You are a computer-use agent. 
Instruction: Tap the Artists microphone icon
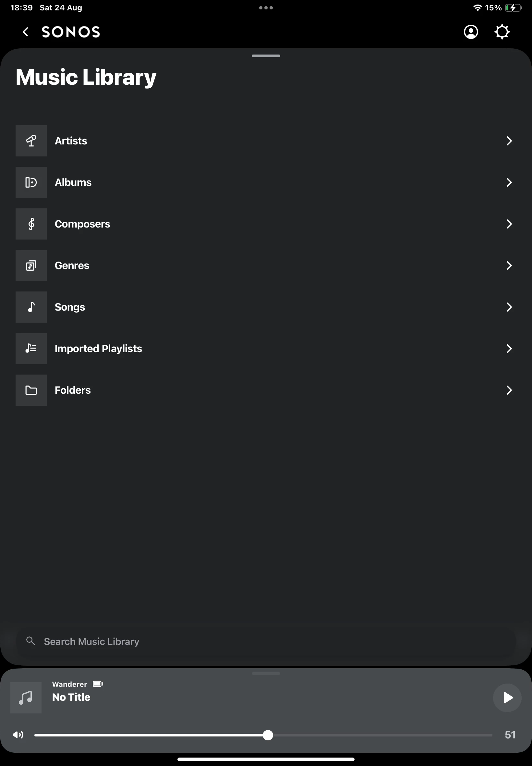point(31,141)
